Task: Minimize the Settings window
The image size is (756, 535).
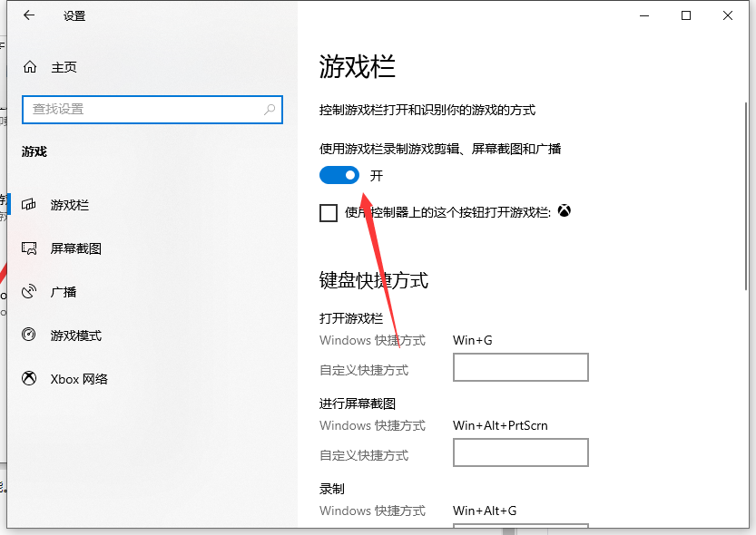Action: pyautogui.click(x=643, y=15)
